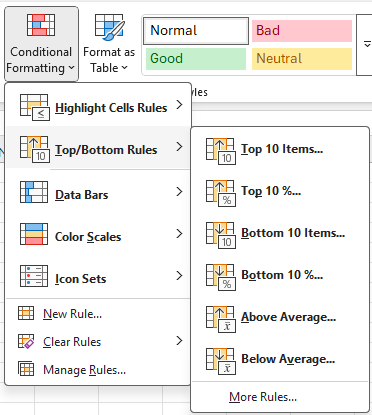
Task: Click the Data Bars icon
Action: [x=34, y=192]
